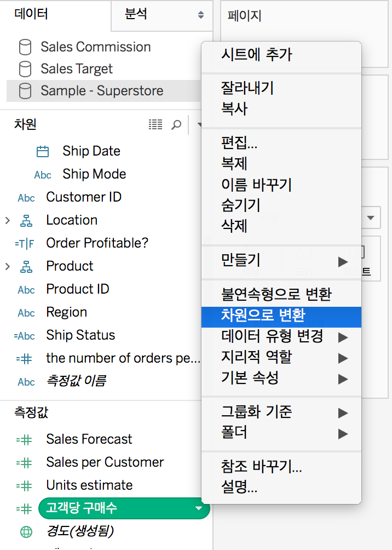Choose 잘라내기 from the context menu

pos(281,88)
